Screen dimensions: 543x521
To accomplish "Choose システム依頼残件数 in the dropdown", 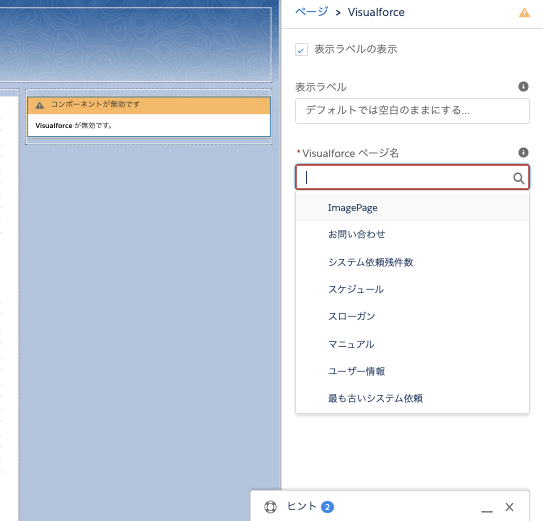I will click(412, 262).
